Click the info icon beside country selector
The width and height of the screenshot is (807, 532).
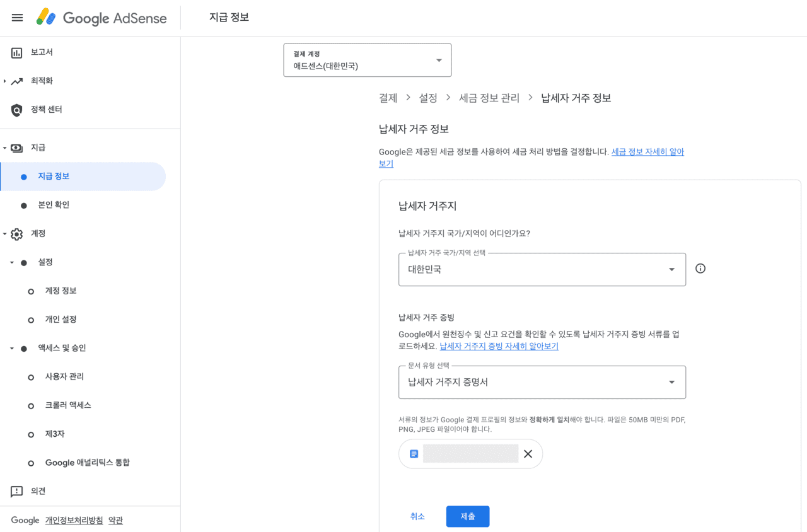click(x=700, y=268)
